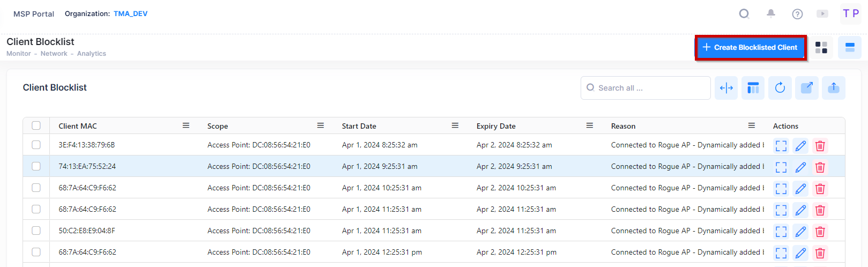Check the box for 3E:F4:13:38:79:6B row
This screenshot has width=868, height=267.
[36, 145]
